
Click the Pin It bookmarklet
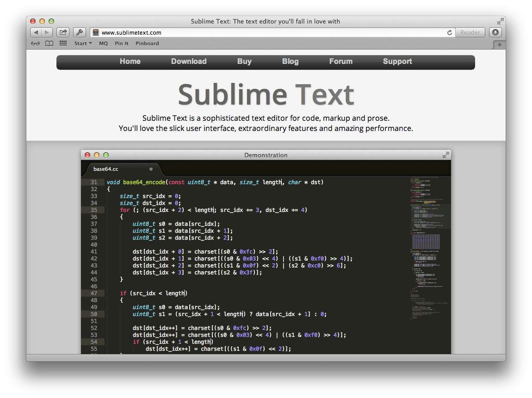(x=122, y=44)
